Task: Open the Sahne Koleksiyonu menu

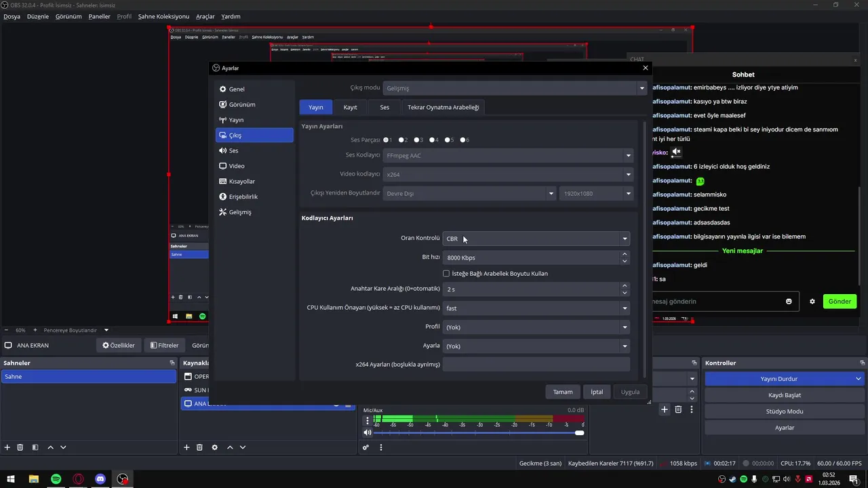Action: (x=163, y=16)
